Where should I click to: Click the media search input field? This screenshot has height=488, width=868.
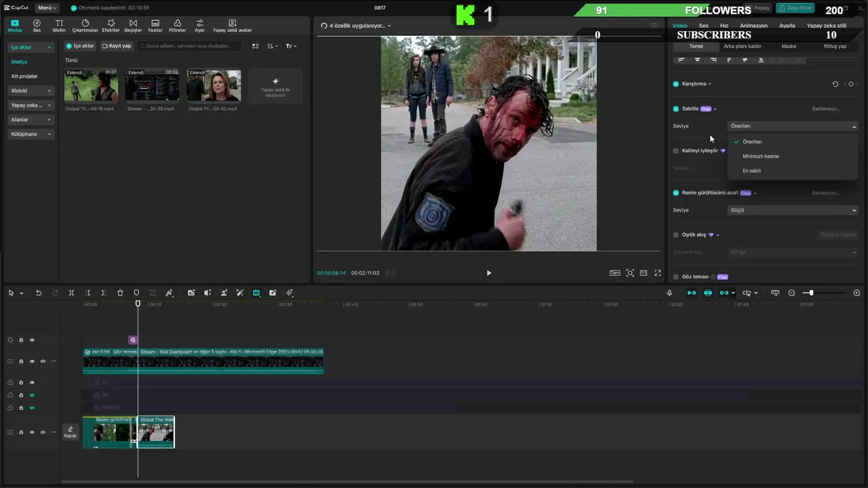pyautogui.click(x=189, y=46)
